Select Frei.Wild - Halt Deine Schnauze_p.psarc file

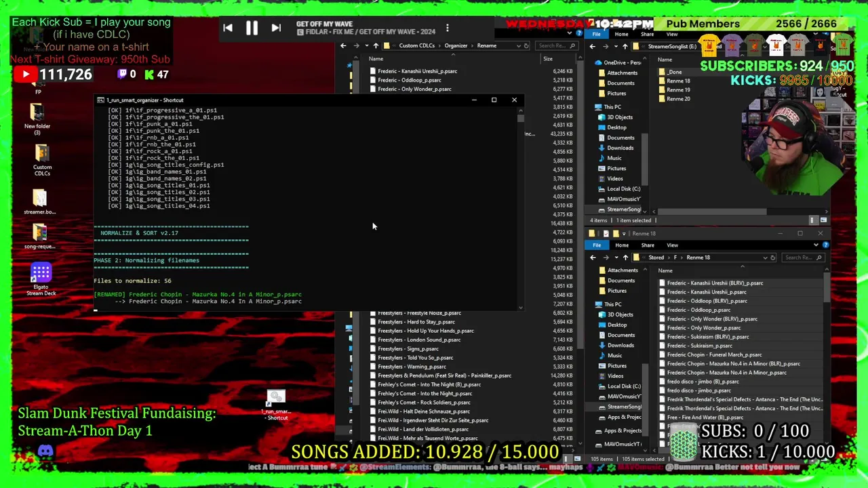[x=423, y=411]
